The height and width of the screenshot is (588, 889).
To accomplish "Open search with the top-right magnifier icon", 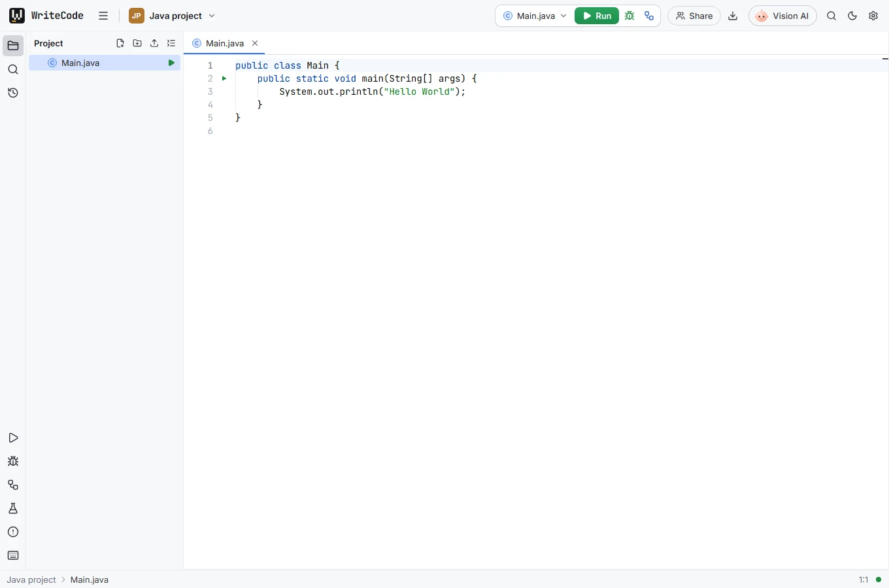I will 831,16.
